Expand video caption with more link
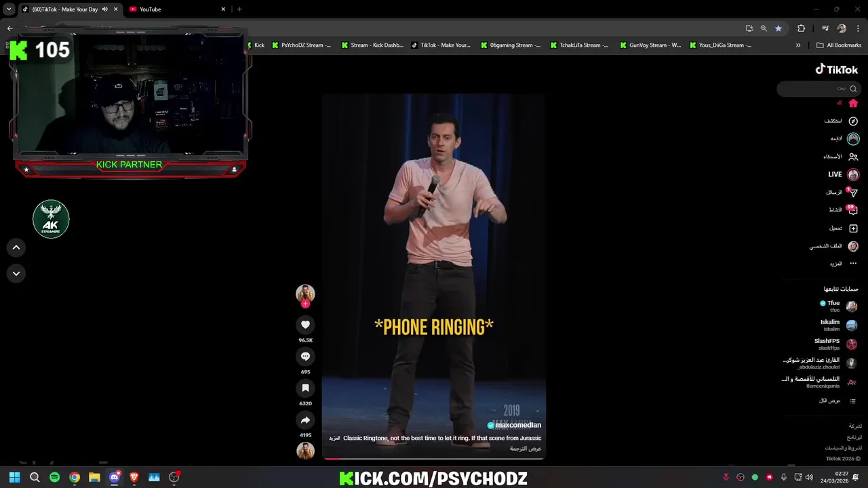 (334, 439)
